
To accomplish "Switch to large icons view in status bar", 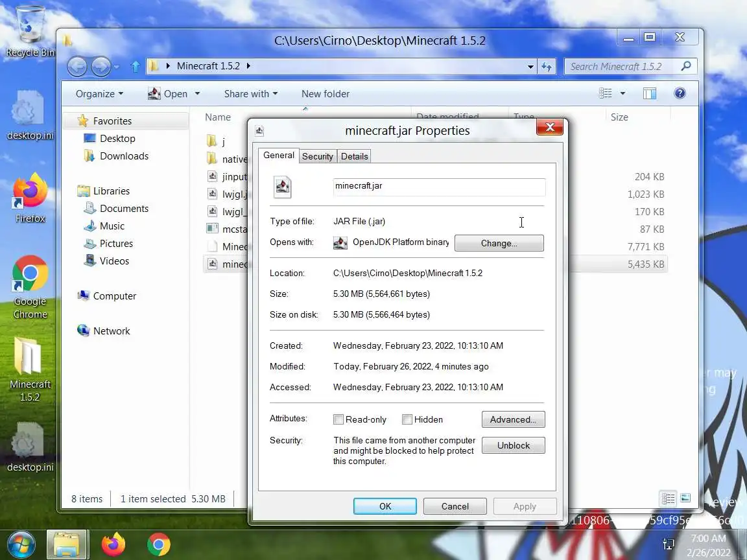I will [x=685, y=498].
